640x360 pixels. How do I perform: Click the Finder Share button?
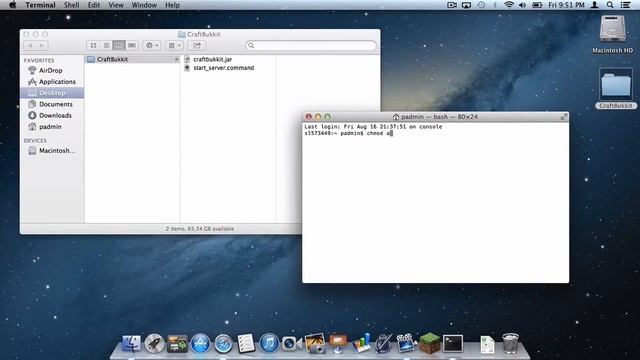(x=197, y=45)
